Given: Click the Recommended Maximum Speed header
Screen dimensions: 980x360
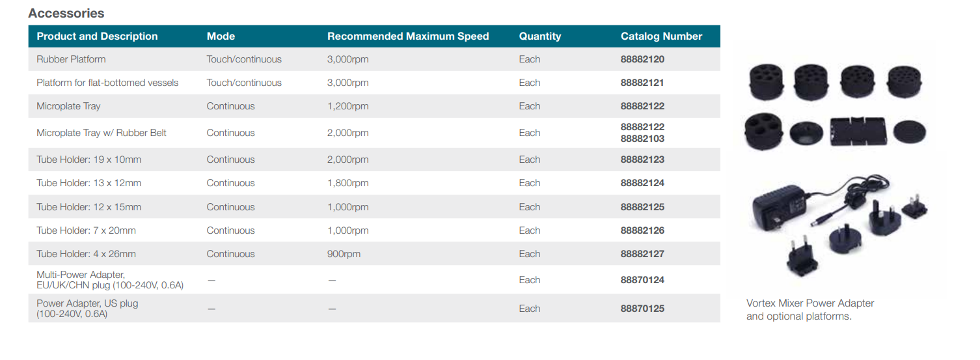Looking at the screenshot, I should point(408,36).
